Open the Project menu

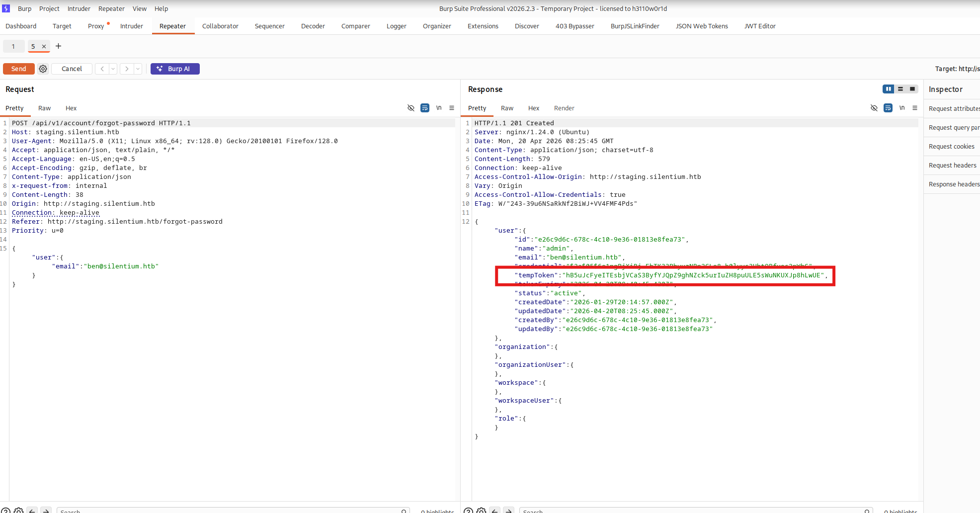pos(49,8)
